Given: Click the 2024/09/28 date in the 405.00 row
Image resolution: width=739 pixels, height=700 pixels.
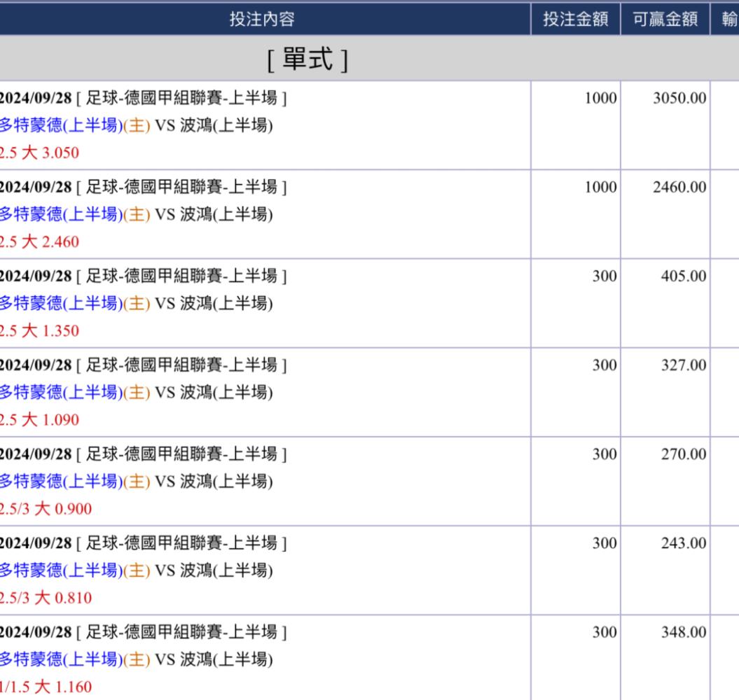Looking at the screenshot, I should (36, 276).
